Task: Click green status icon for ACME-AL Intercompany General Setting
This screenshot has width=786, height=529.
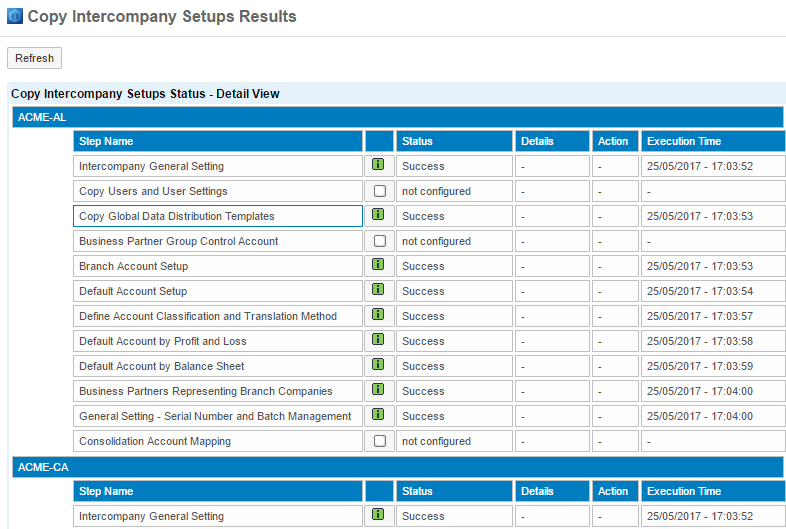Action: (x=378, y=165)
